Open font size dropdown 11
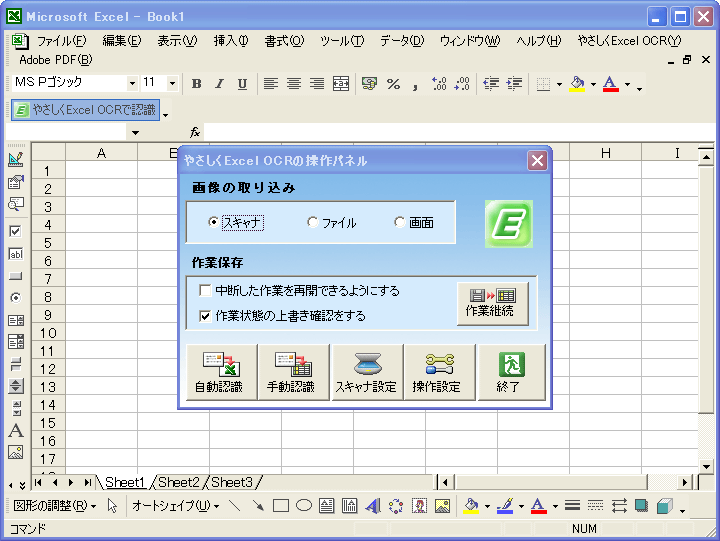This screenshot has height=541, width=720. (x=172, y=83)
